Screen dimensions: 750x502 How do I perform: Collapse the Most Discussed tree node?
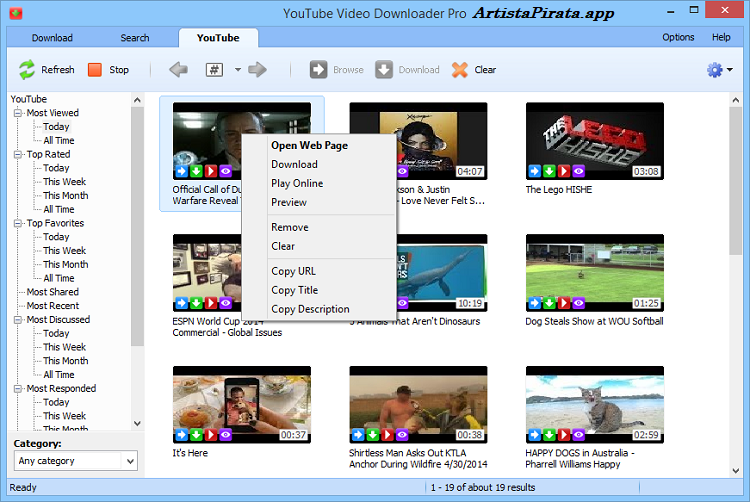(18, 320)
